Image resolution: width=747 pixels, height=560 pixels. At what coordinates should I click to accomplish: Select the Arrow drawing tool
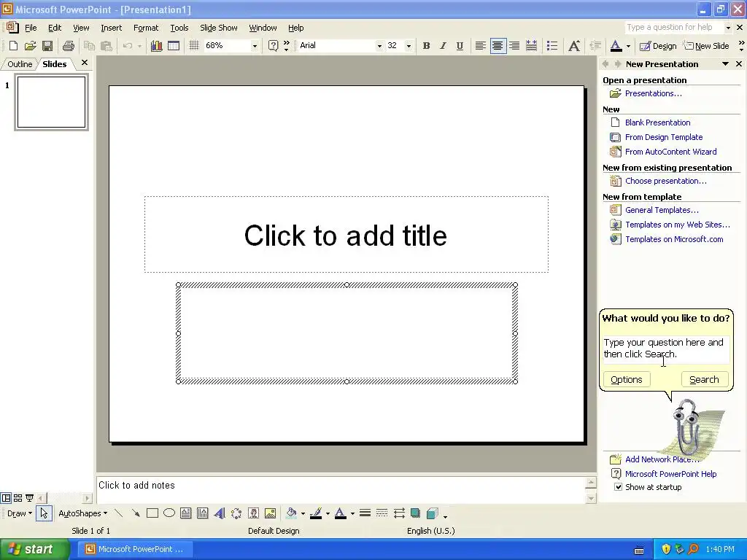[135, 513]
